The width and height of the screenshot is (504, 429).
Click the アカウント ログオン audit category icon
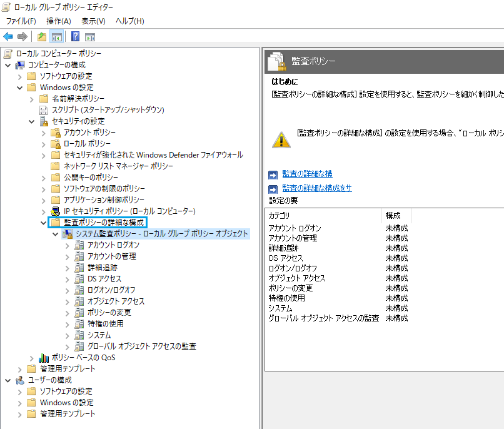pos(79,245)
